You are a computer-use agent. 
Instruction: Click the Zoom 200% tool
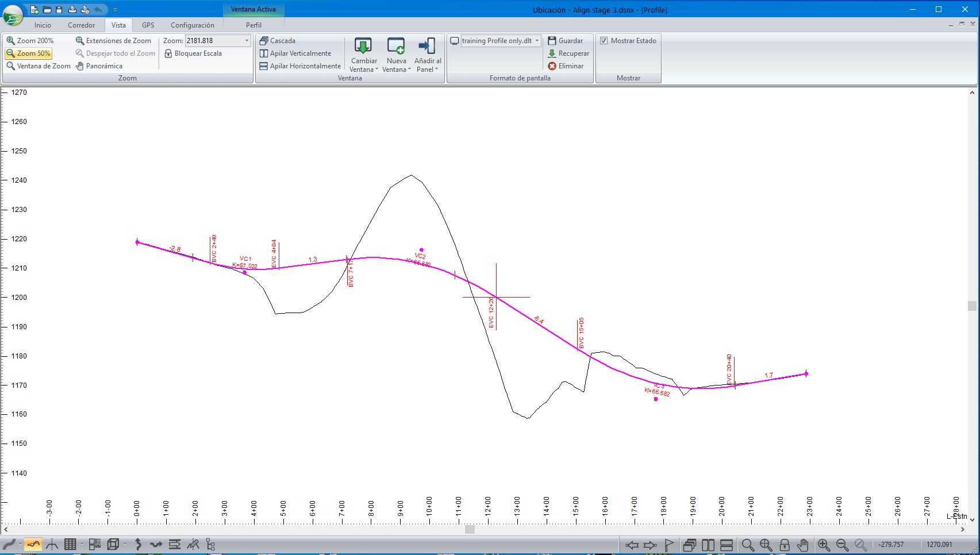(x=30, y=41)
